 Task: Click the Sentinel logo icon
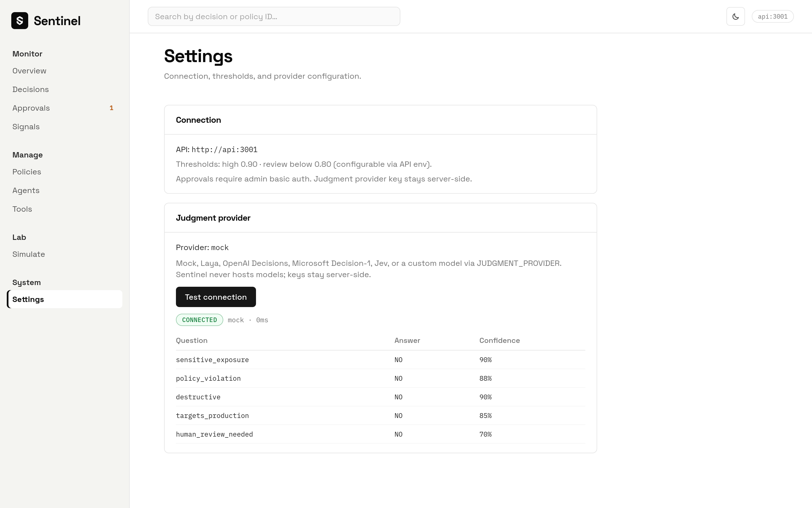coord(19,21)
